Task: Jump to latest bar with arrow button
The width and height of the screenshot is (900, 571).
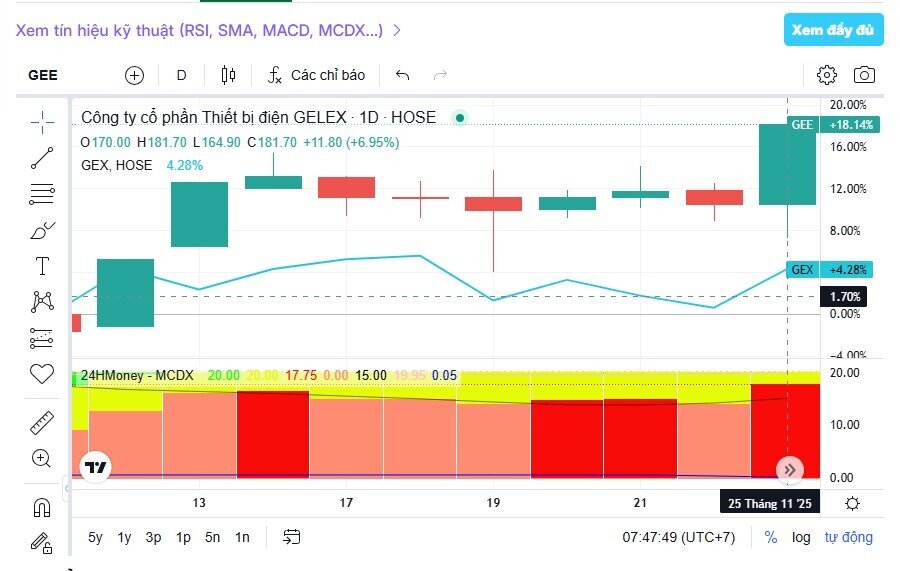Action: (790, 470)
